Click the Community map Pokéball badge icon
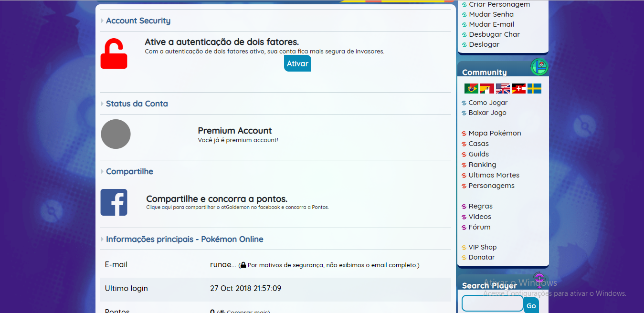The height and width of the screenshot is (313, 644). [x=539, y=67]
